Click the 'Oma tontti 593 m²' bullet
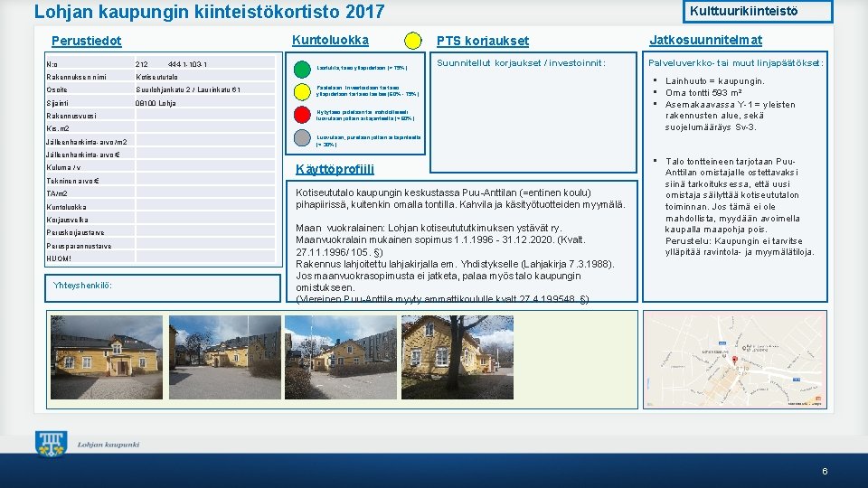The height and width of the screenshot is (488, 868). 703,93
